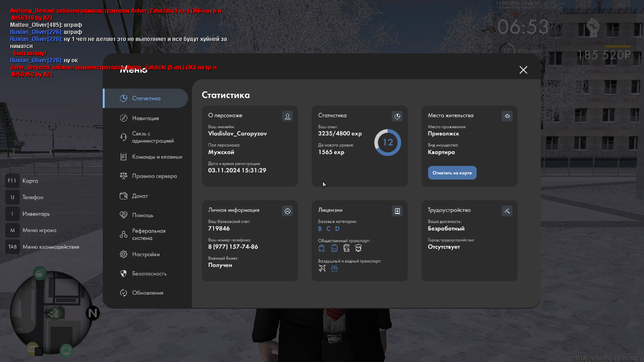
Task: Open the Навигация menu section
Action: (x=145, y=118)
